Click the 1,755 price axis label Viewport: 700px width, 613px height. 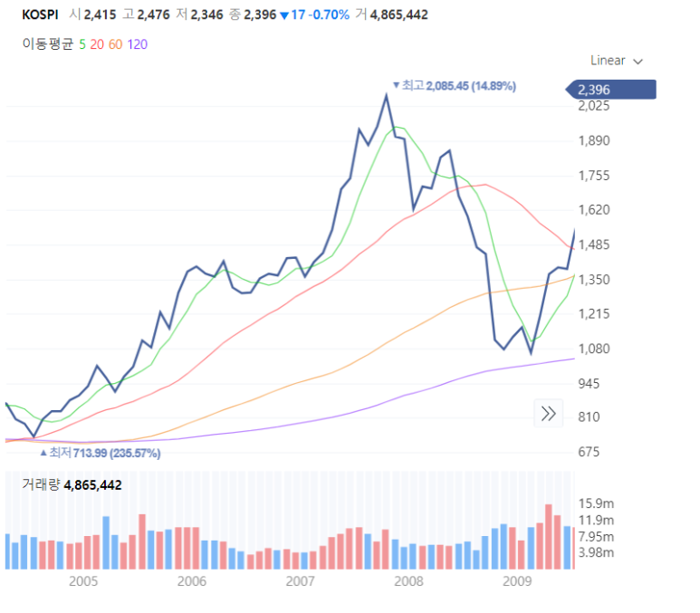pyautogui.click(x=594, y=176)
